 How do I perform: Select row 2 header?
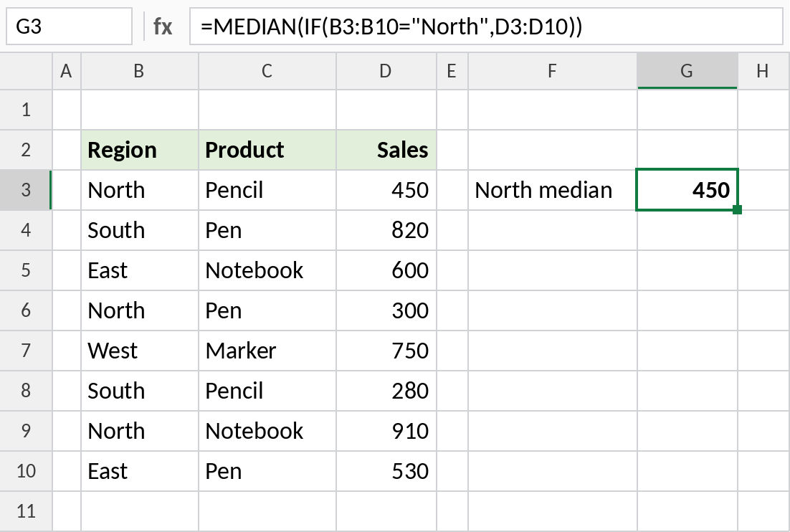point(26,150)
